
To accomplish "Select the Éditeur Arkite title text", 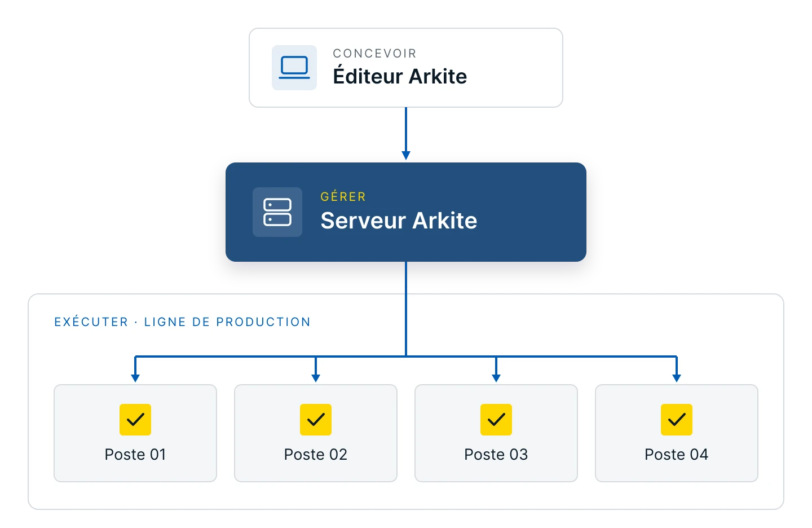I will click(x=400, y=76).
